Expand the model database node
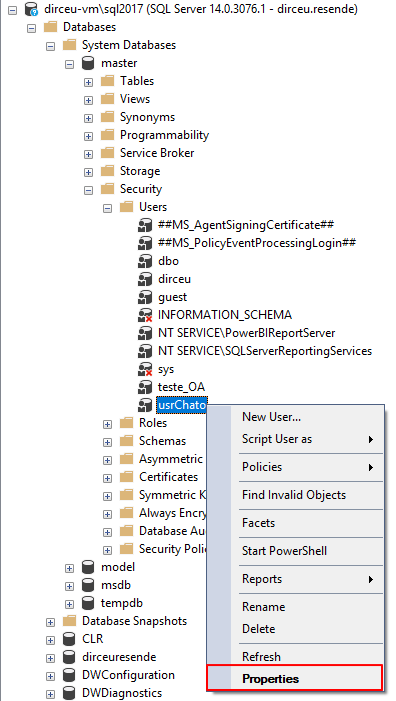This screenshot has height=701, width=396. point(69,568)
